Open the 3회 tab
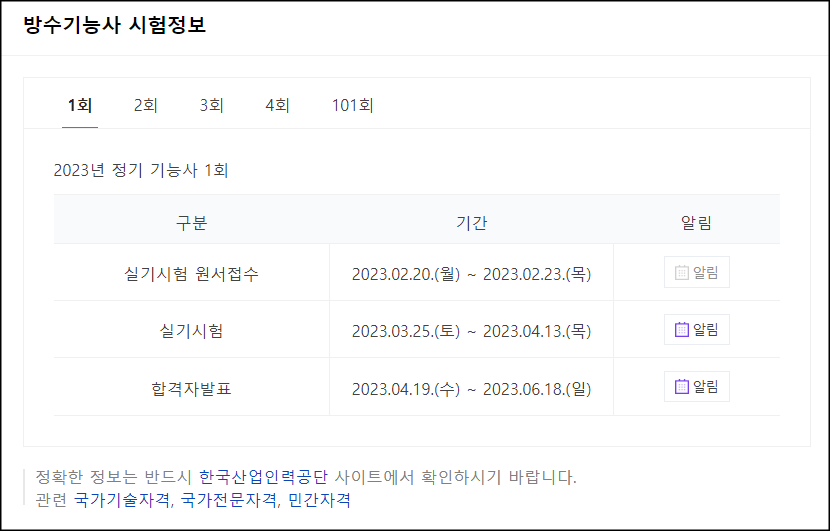This screenshot has width=830, height=531. [x=211, y=105]
